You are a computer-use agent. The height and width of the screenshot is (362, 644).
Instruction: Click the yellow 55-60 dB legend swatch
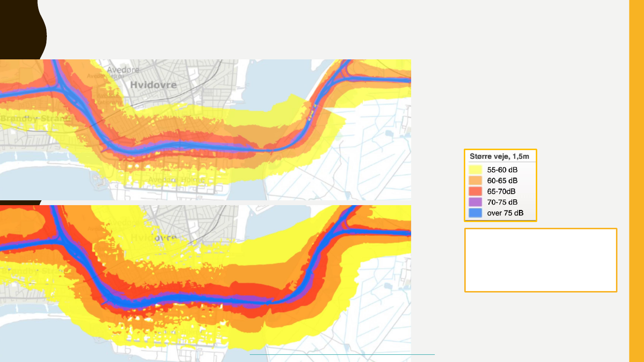[475, 170]
